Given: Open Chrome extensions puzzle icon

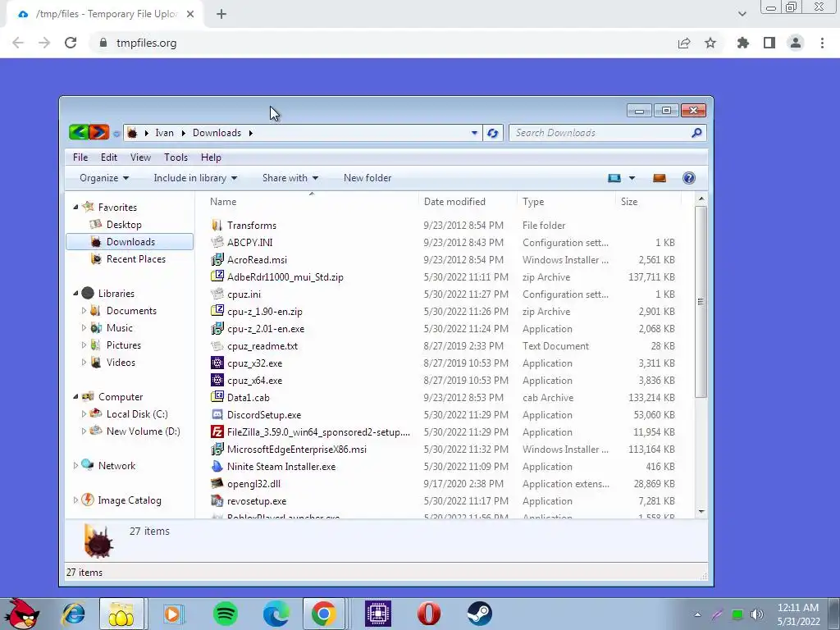Looking at the screenshot, I should pos(743,43).
